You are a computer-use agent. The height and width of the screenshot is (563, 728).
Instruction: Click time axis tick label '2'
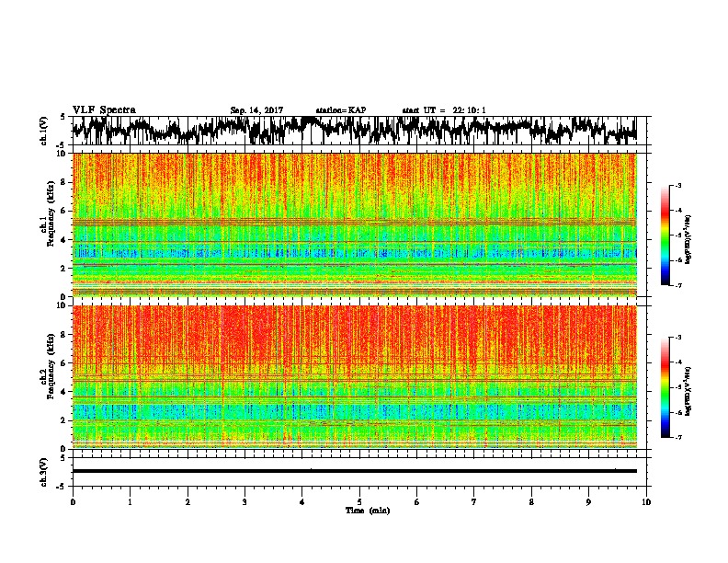(x=188, y=502)
